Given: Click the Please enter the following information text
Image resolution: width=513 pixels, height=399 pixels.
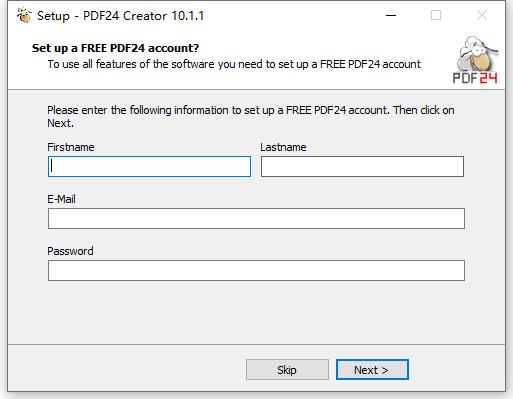Looking at the screenshot, I should pyautogui.click(x=251, y=116).
